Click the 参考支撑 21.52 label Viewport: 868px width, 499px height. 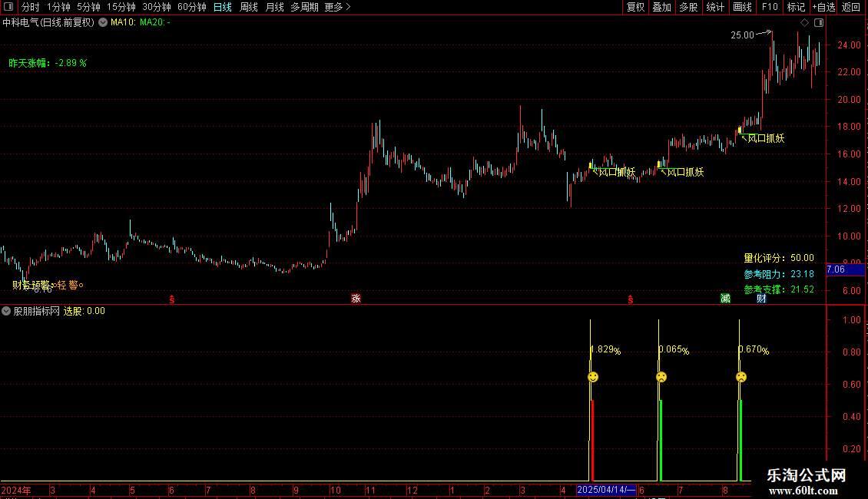(x=778, y=290)
